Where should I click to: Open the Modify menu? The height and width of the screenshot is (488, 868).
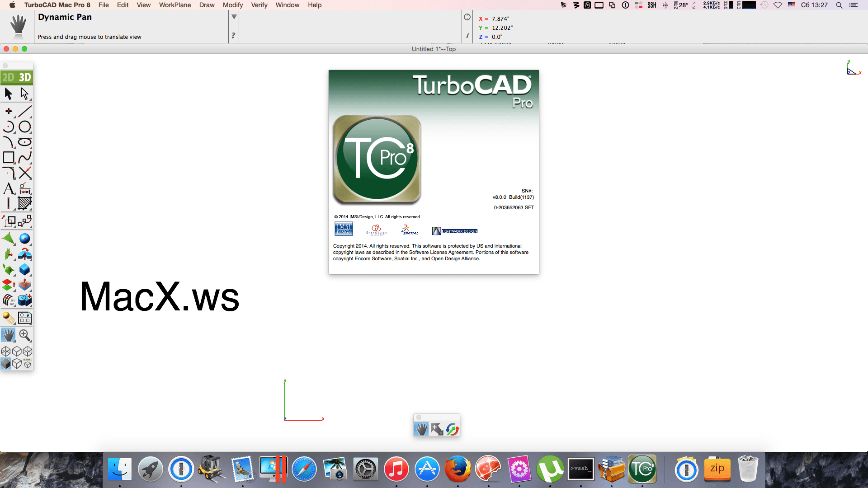[233, 5]
